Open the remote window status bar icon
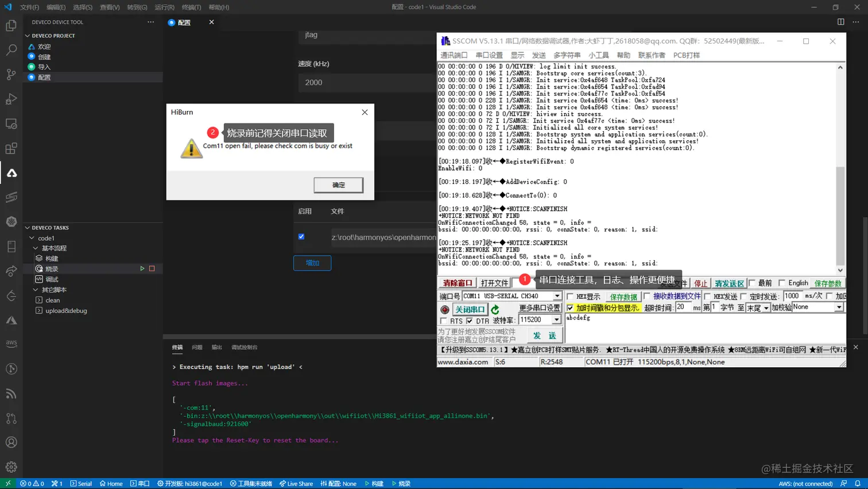This screenshot has width=868, height=489. [x=8, y=483]
